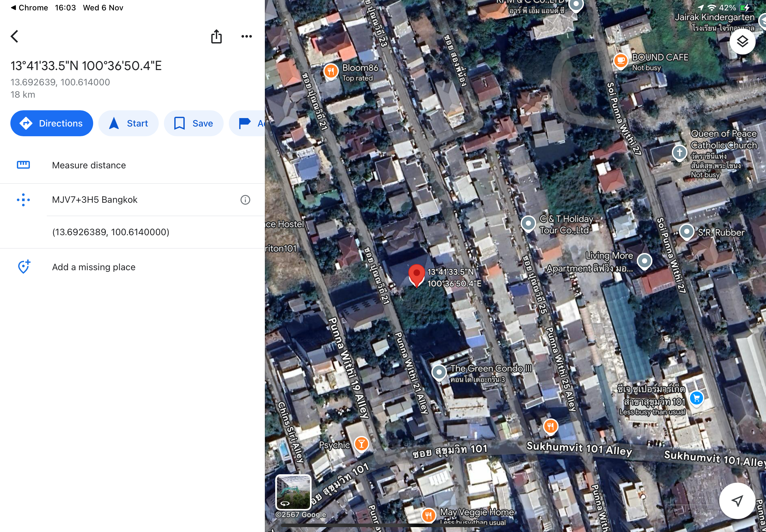Select the Bloom86 restaurant marker
766x532 pixels.
[x=331, y=71]
